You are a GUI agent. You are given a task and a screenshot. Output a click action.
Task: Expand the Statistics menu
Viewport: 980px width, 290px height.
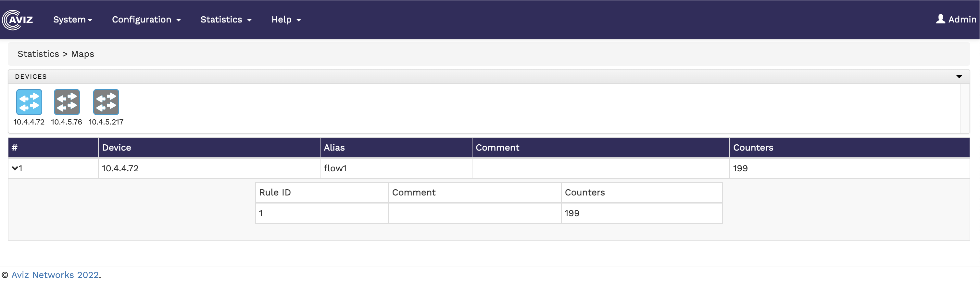(226, 20)
